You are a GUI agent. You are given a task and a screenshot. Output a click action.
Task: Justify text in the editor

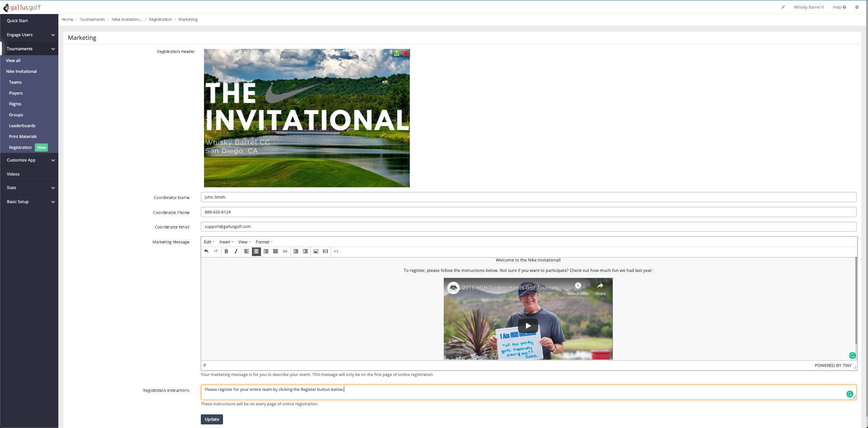point(275,252)
